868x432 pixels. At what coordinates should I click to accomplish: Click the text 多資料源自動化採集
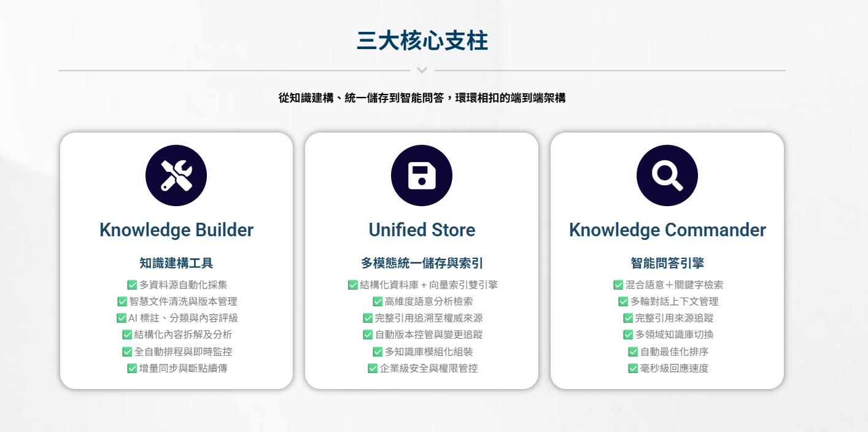tap(184, 285)
